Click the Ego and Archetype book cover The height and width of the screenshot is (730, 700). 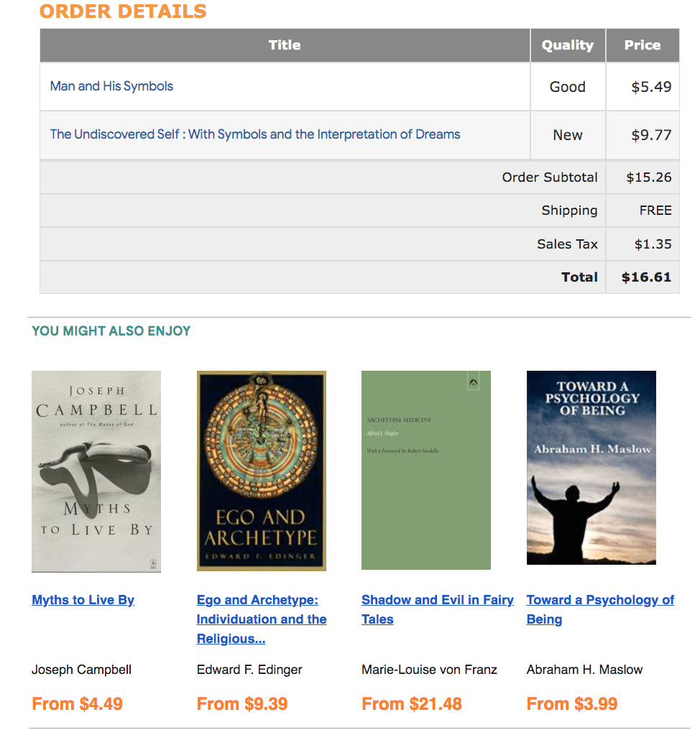click(x=262, y=471)
